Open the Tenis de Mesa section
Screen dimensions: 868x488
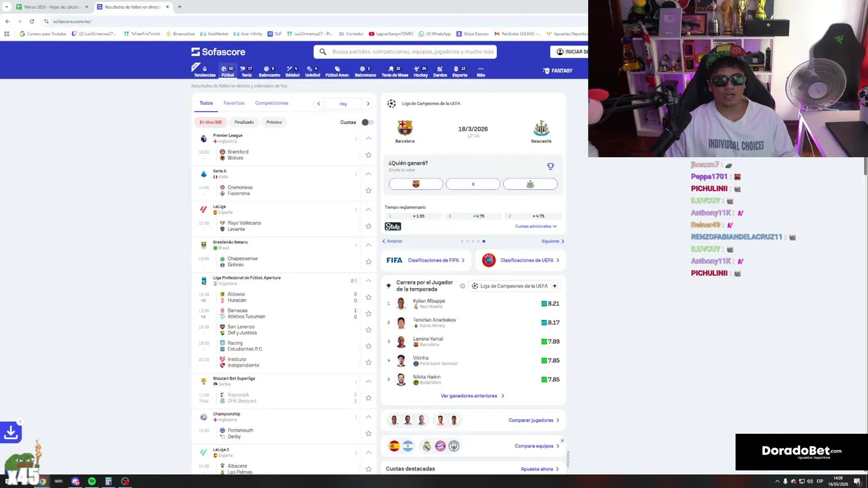point(395,71)
